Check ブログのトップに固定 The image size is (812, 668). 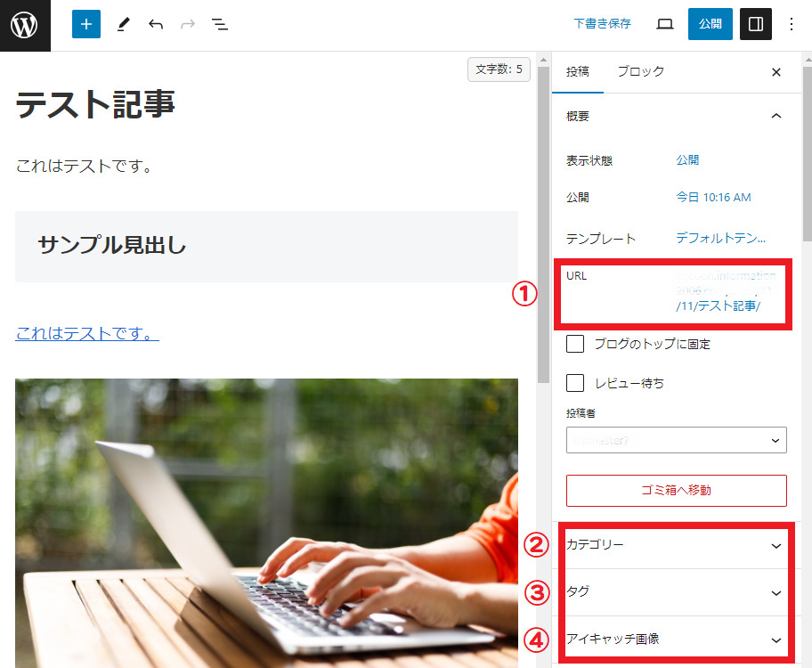(574, 344)
